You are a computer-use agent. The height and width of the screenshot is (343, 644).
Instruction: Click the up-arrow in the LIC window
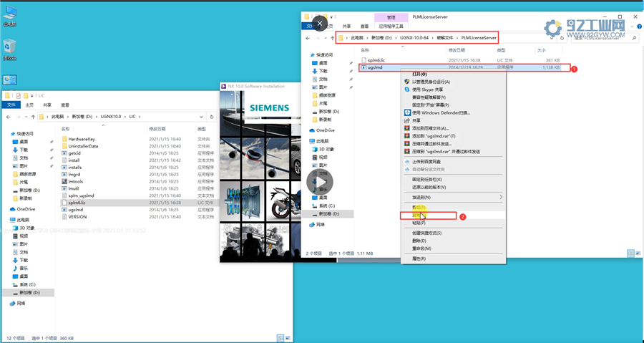tap(33, 117)
